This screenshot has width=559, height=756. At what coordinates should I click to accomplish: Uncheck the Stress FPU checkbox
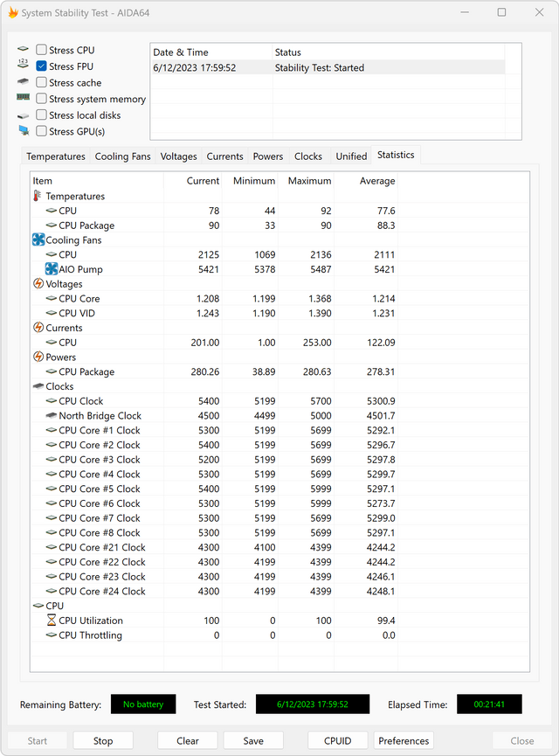pyautogui.click(x=41, y=66)
